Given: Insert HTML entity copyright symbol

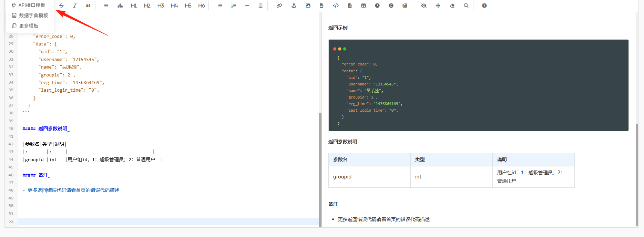Looking at the screenshot, I should click(391, 6).
